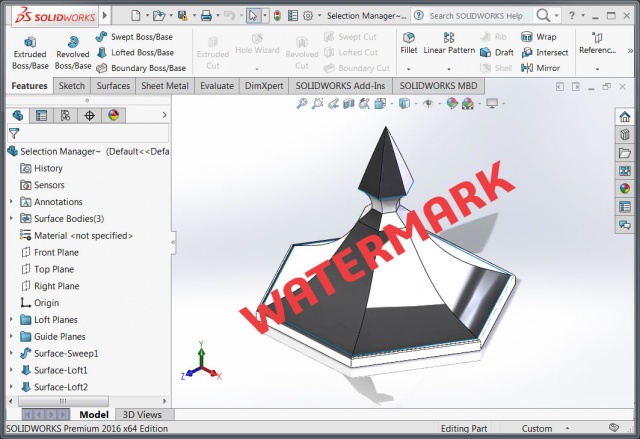This screenshot has height=439, width=640.
Task: Switch to DimXpertManager tab
Action: click(x=89, y=115)
